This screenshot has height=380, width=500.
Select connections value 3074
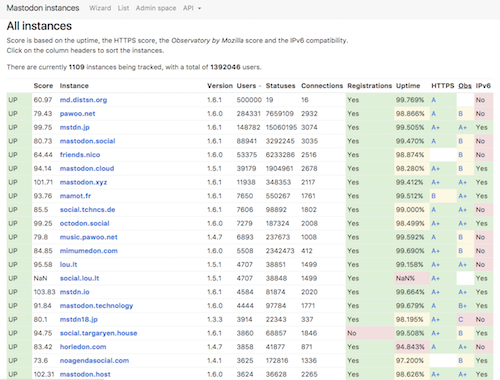point(309,127)
